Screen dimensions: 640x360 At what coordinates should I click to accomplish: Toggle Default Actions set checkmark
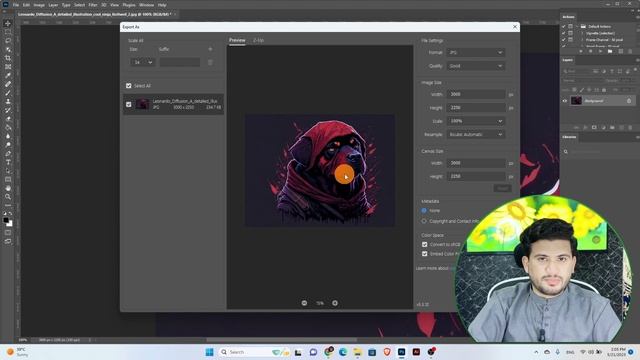click(564, 27)
